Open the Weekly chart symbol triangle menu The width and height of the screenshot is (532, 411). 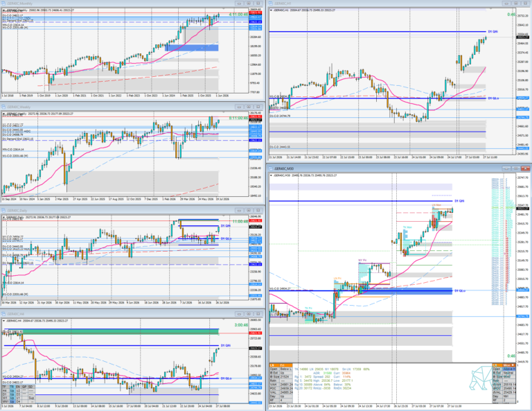coord(3,114)
